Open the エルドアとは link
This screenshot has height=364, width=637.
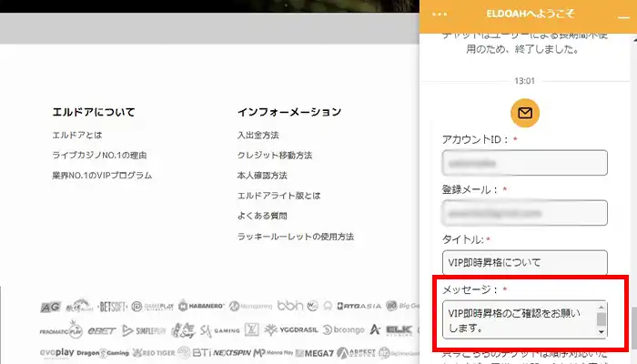[x=77, y=136]
